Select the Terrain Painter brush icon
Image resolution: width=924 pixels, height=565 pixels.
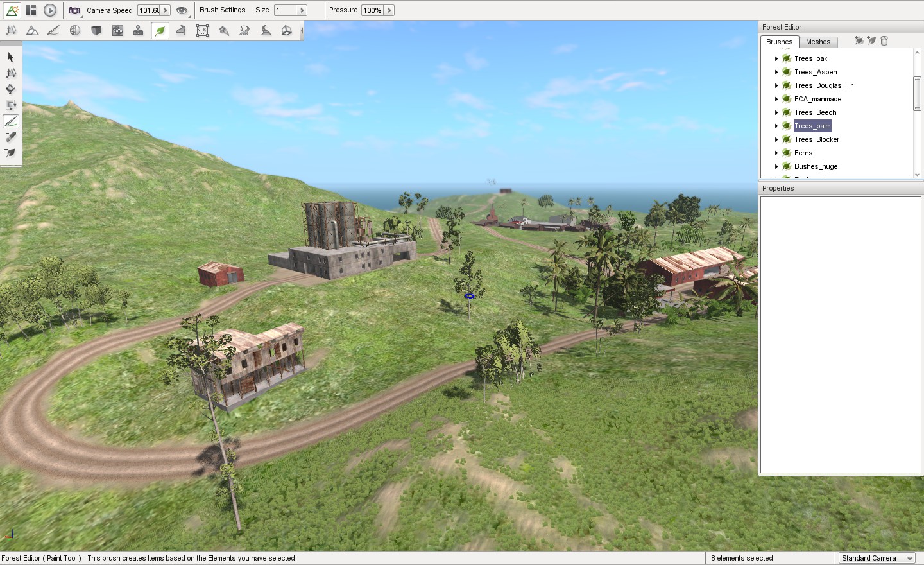tap(53, 30)
